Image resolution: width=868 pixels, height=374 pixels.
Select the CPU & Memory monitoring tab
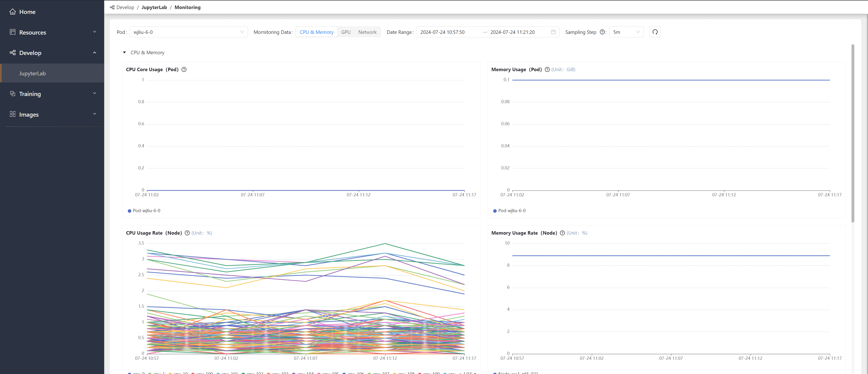tap(316, 32)
